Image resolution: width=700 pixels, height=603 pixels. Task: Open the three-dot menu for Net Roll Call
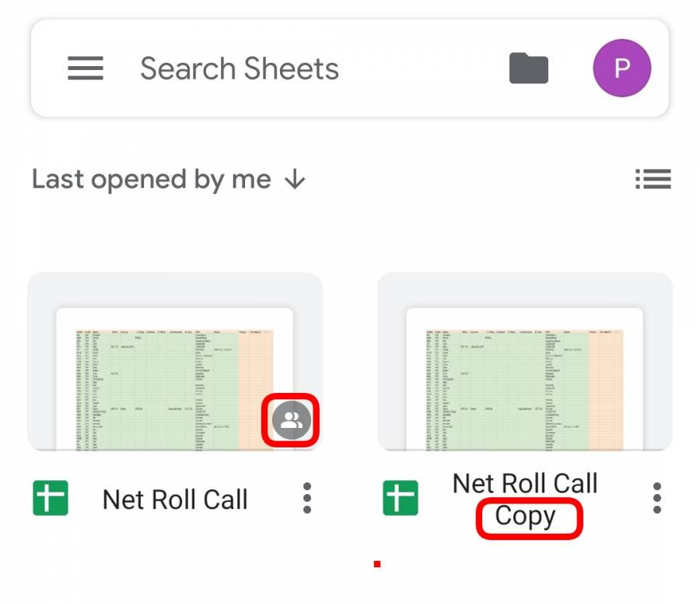click(x=307, y=498)
